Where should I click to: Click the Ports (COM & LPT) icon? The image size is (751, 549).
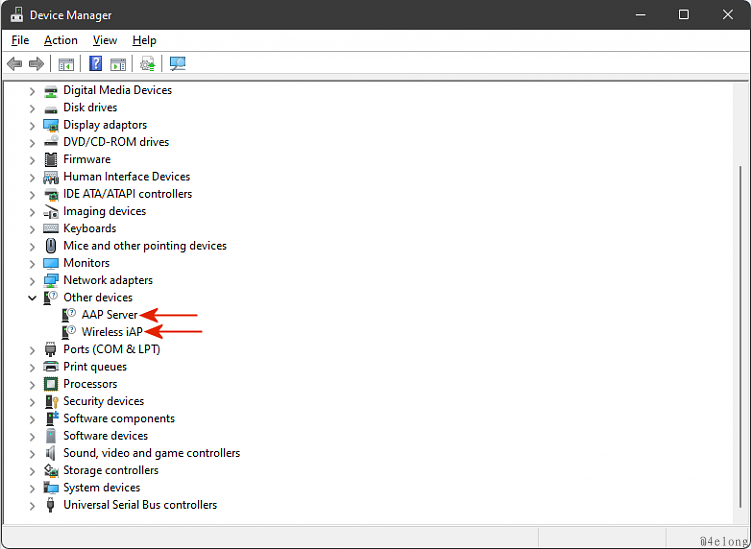point(51,350)
